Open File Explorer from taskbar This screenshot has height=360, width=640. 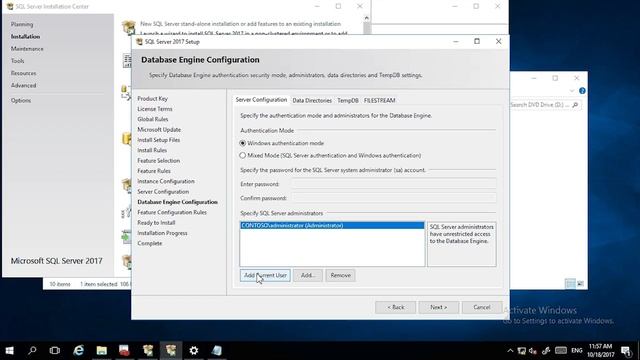click(x=101, y=350)
